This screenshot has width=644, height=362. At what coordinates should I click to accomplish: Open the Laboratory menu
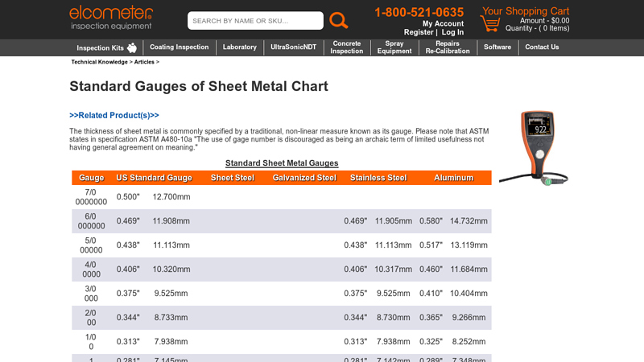click(239, 47)
